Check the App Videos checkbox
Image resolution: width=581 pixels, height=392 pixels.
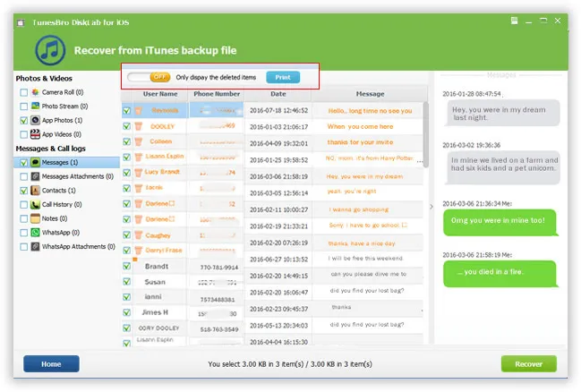(23, 134)
